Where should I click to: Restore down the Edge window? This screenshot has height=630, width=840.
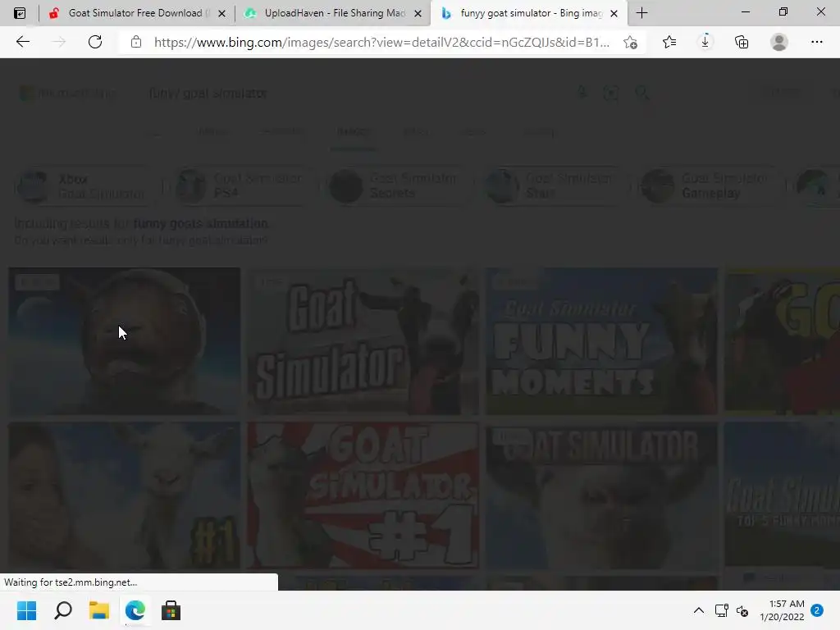pos(783,11)
